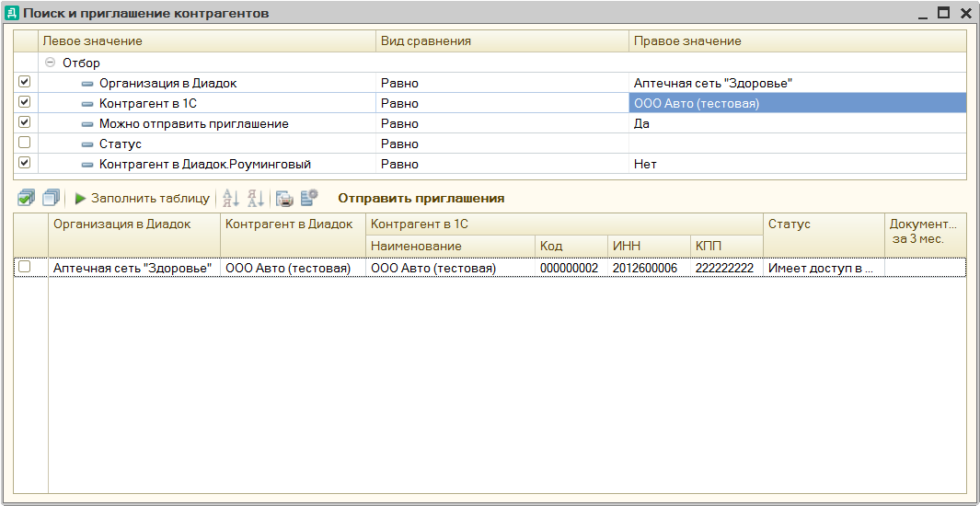Click ИНН cell 2012600006
980x506 pixels.
649,268
